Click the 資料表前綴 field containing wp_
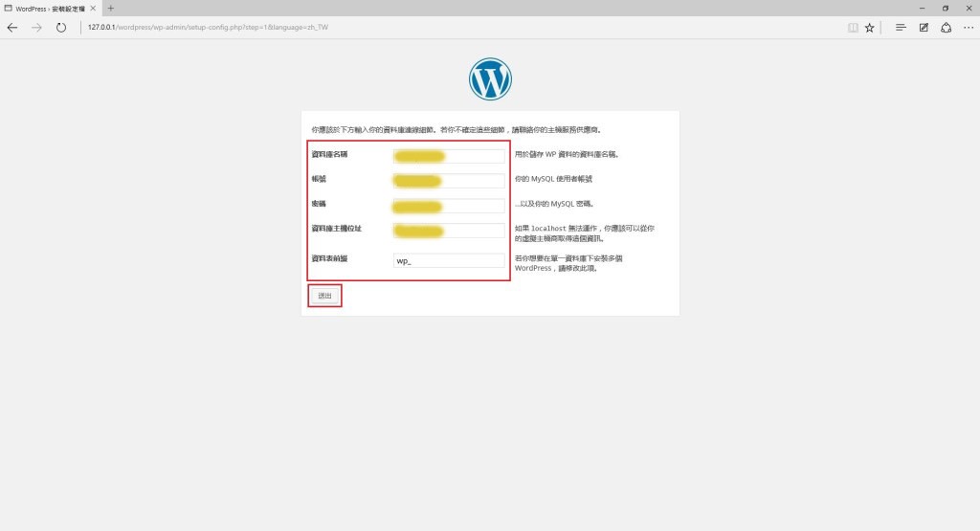This screenshot has width=980, height=531. click(449, 260)
